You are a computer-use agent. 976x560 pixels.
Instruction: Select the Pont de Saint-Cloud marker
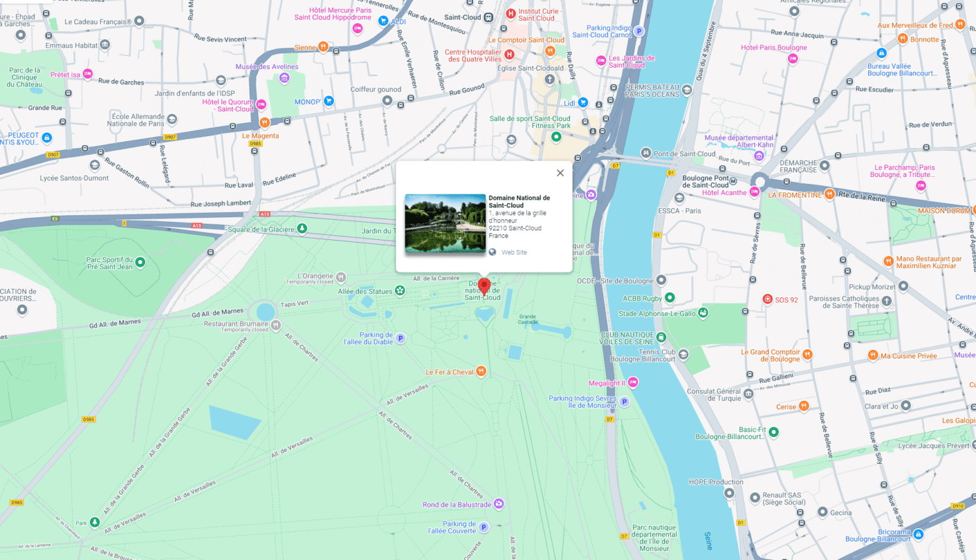[x=645, y=153]
